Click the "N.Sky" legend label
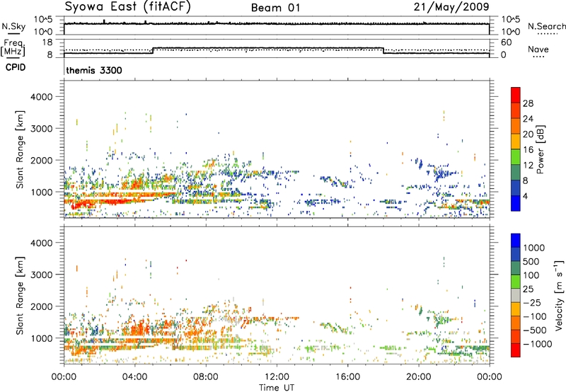The width and height of the screenshot is (566, 392). (13, 26)
